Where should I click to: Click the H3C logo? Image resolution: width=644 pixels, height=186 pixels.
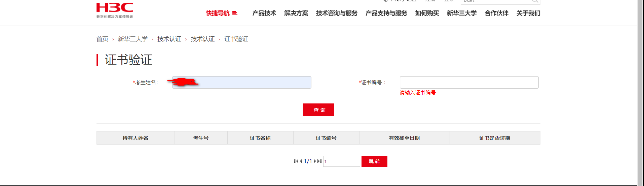(115, 10)
